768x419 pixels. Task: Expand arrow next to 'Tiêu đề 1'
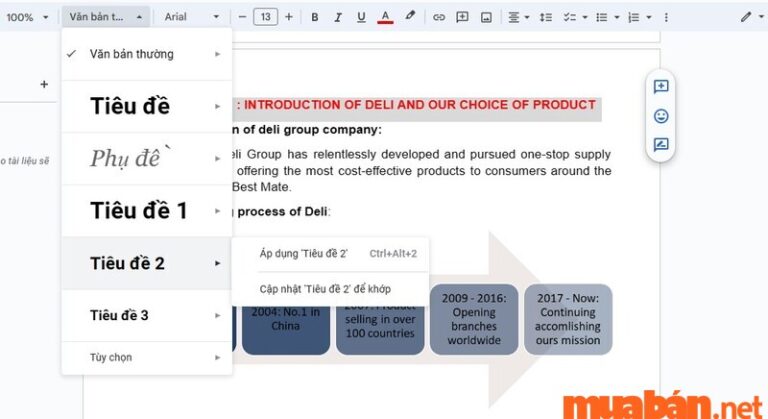217,211
